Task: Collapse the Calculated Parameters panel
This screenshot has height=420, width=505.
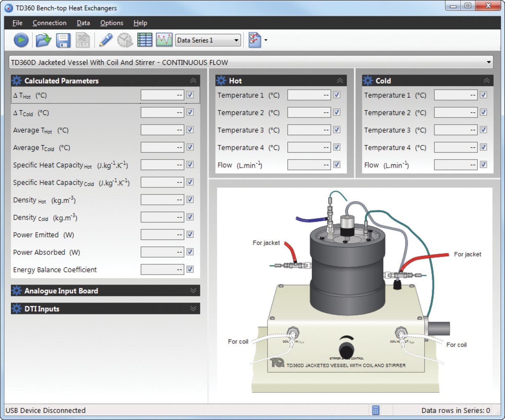Action: [x=193, y=81]
